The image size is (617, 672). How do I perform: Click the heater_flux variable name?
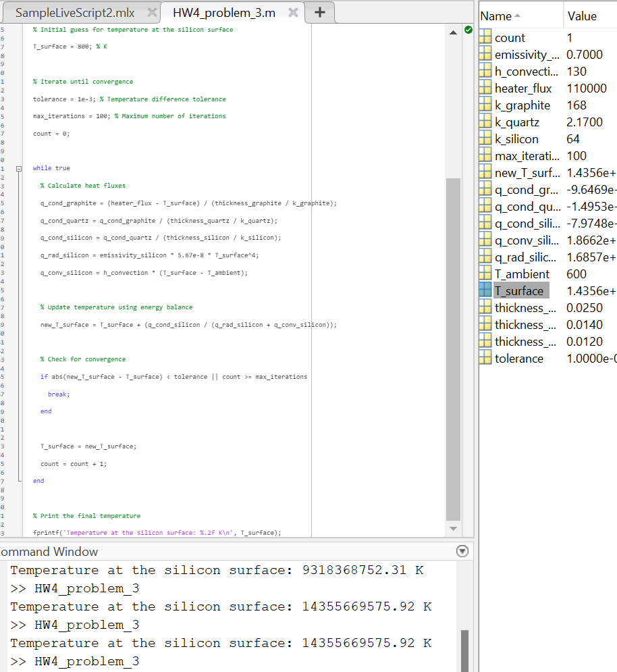coord(523,88)
